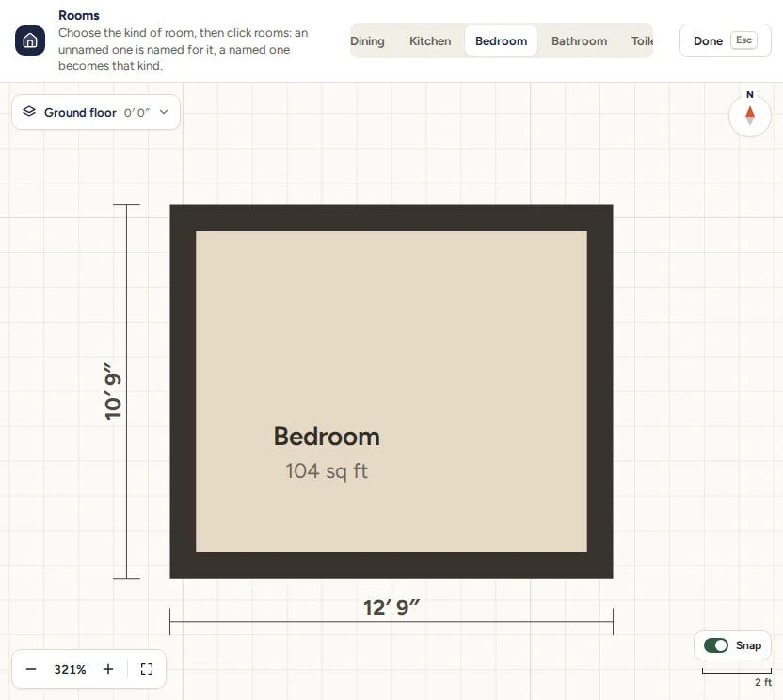This screenshot has width=783, height=700.
Task: Click the 0′ 0″ floor elevation value
Action: (x=136, y=113)
